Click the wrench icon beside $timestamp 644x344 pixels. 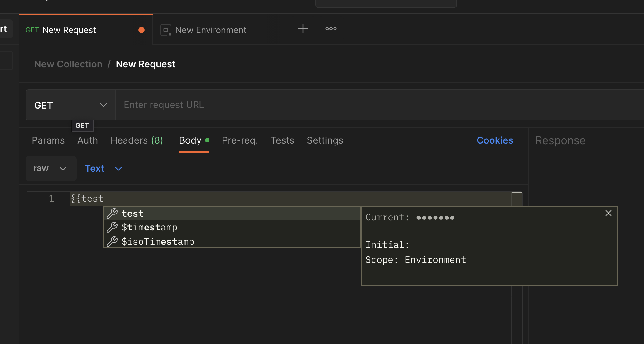tap(112, 227)
